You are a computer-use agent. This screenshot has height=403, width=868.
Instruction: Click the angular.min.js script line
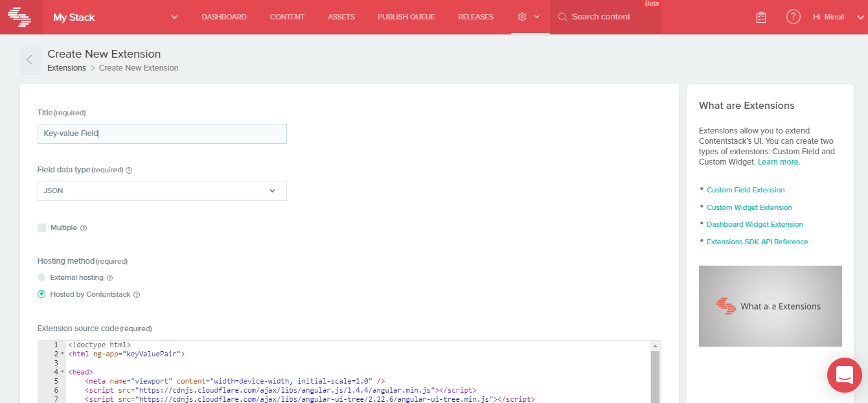point(281,391)
